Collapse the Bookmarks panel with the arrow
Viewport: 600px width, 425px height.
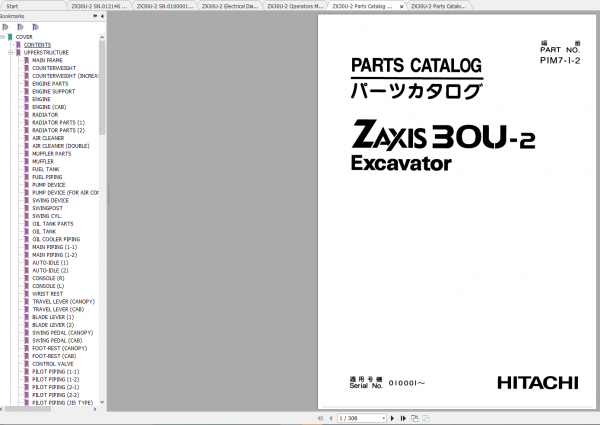pos(102,16)
